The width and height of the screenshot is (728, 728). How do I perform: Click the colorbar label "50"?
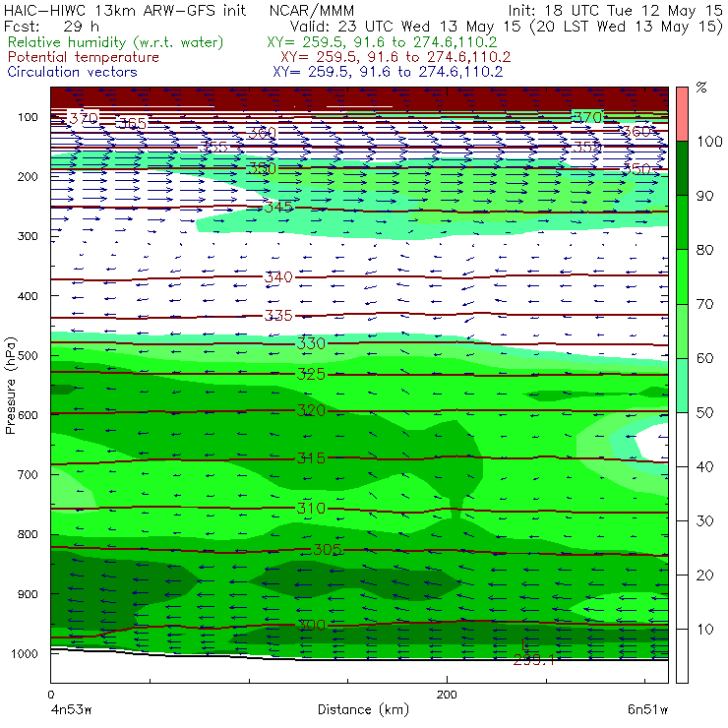click(x=704, y=413)
